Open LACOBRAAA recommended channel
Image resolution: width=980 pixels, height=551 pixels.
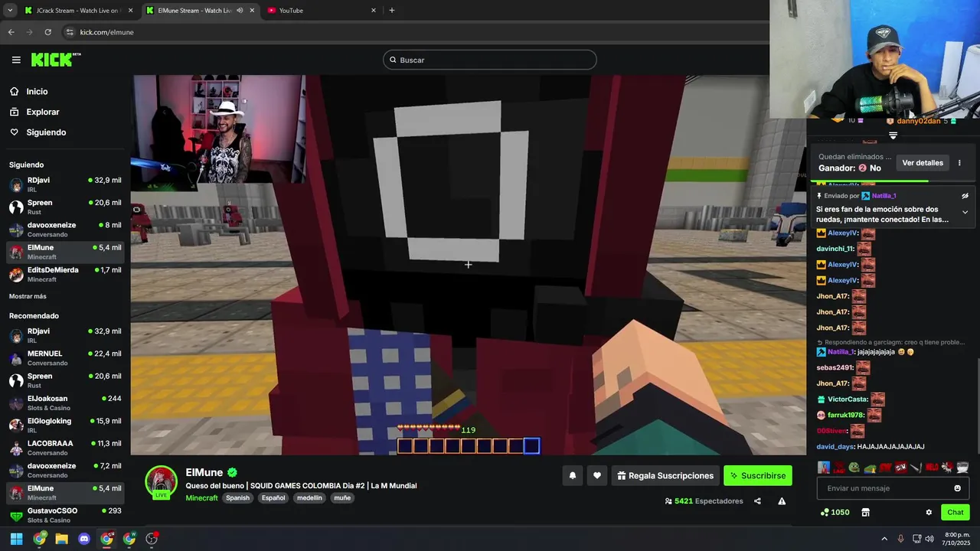[x=65, y=448]
